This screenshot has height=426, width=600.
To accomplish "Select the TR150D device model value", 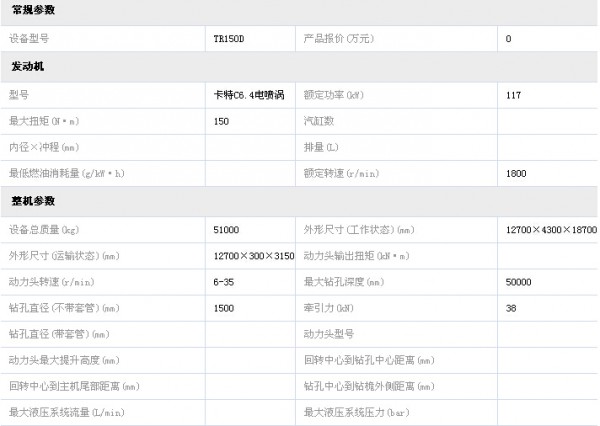I will click(x=230, y=38).
